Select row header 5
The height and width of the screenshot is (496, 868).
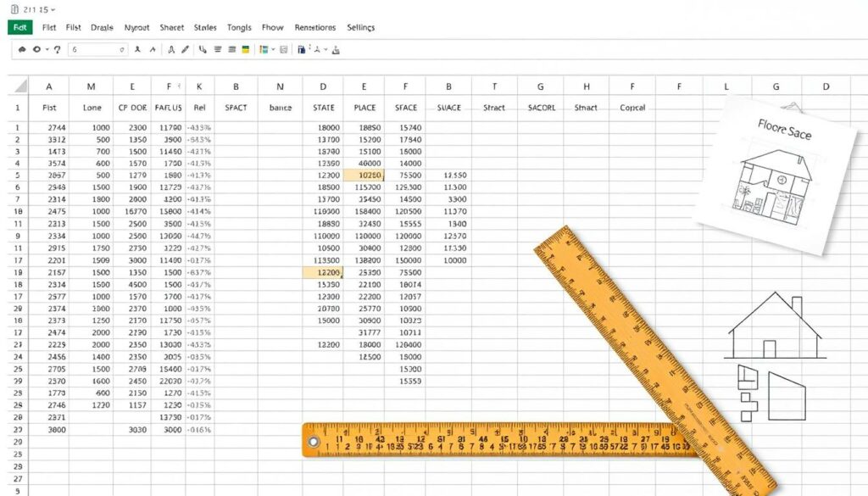(18, 175)
